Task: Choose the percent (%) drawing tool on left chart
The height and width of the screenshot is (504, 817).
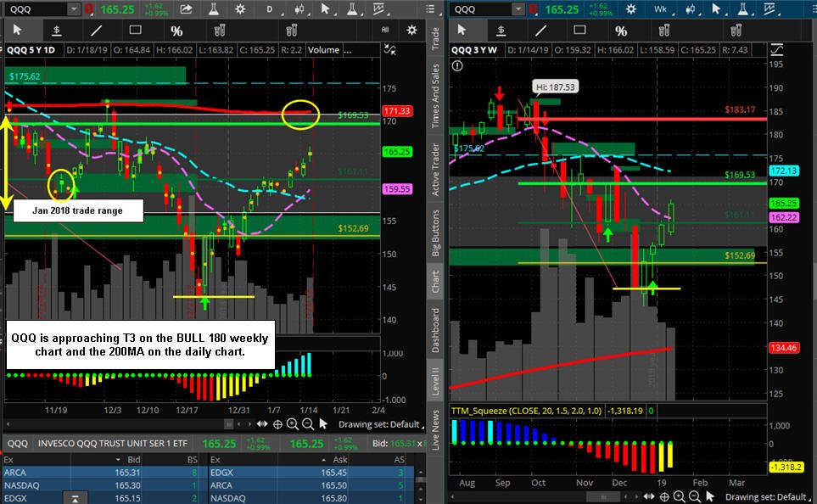Action: tap(176, 31)
